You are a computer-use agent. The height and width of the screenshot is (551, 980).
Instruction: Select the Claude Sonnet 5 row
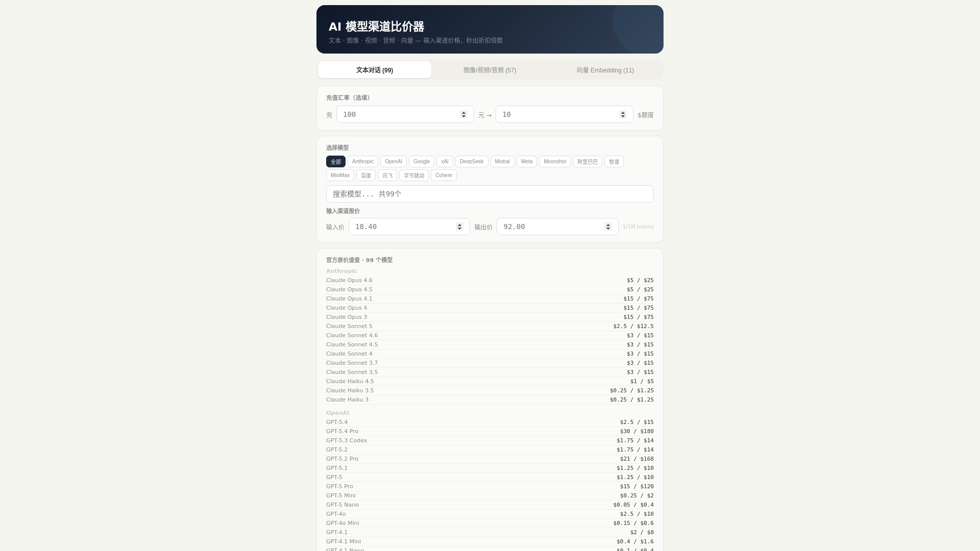(490, 327)
